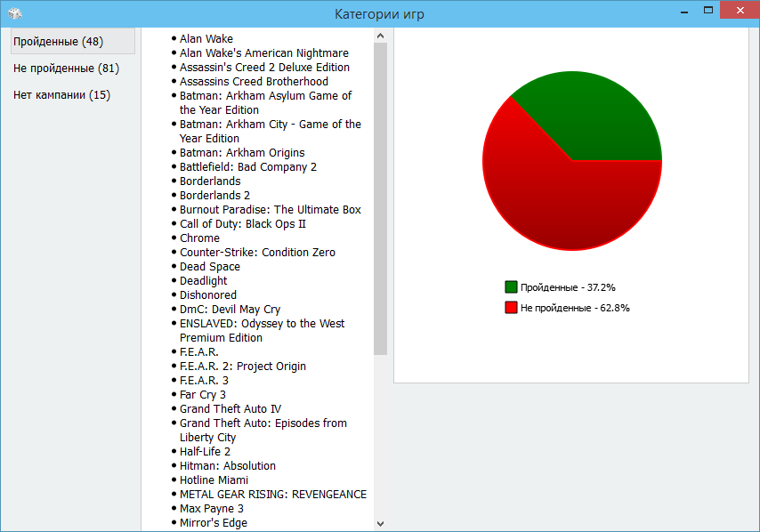This screenshot has height=532, width=760.
Task: Minimize the Категории игр window
Action: point(684,11)
